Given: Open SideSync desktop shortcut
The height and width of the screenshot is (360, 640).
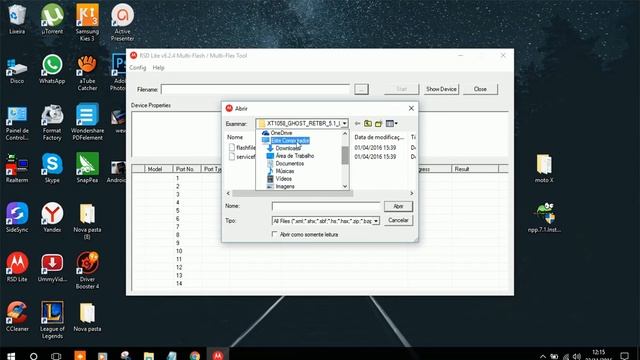Looking at the screenshot, I should [17, 217].
